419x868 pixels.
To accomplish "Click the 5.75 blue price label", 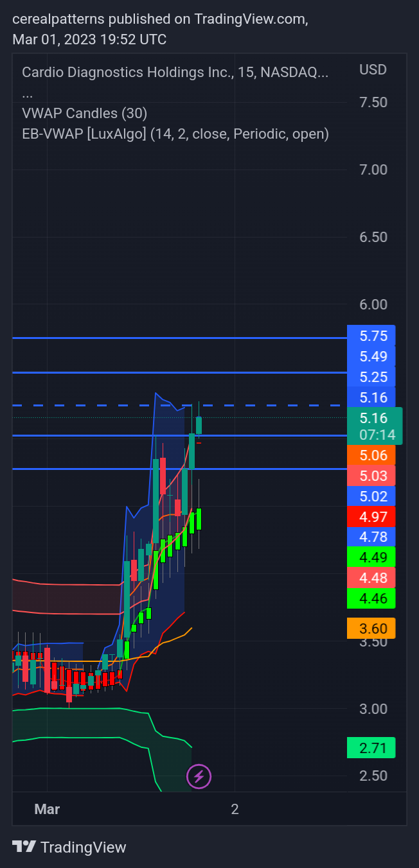I will click(371, 336).
